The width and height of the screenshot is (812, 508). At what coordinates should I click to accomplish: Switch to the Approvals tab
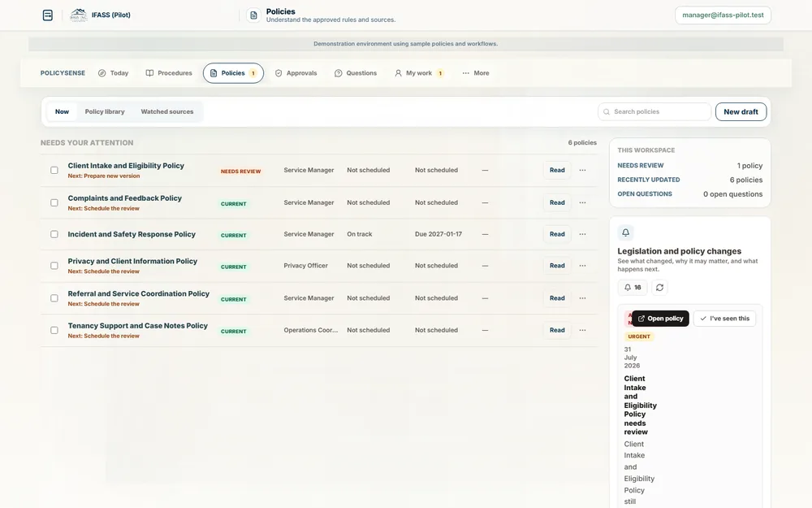[x=296, y=73]
